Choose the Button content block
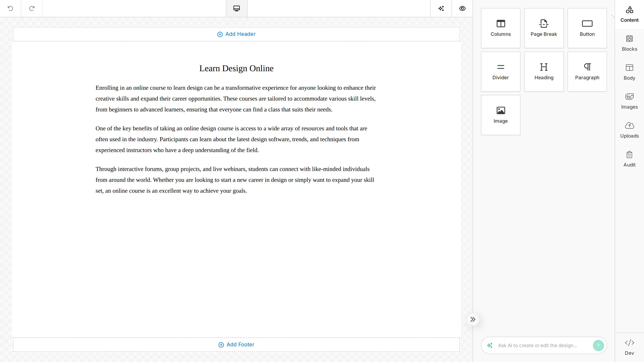Image resolution: width=644 pixels, height=362 pixels. click(587, 28)
